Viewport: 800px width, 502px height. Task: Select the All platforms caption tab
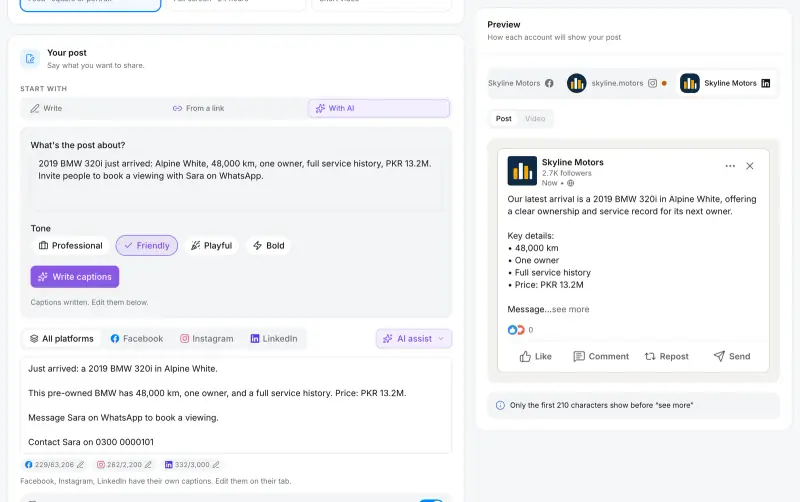click(x=61, y=339)
